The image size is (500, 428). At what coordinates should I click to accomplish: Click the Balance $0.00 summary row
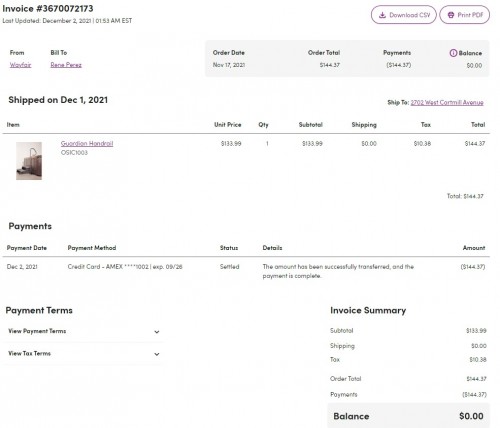409,416
